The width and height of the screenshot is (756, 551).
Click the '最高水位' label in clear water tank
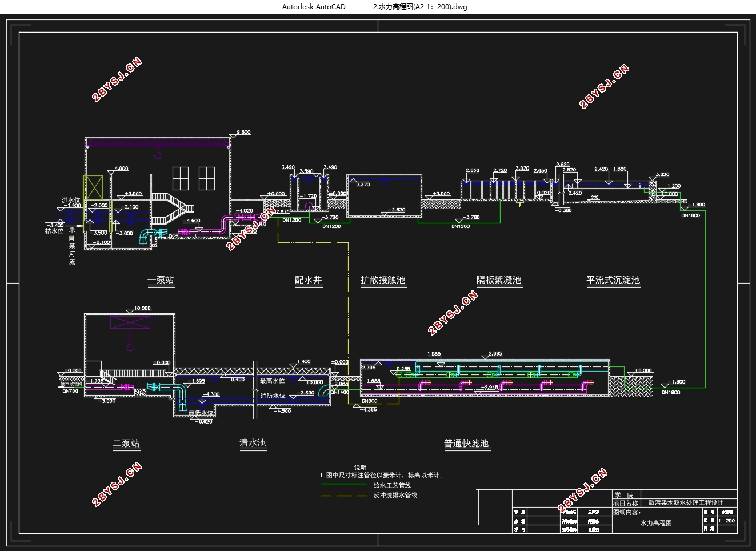tap(273, 380)
